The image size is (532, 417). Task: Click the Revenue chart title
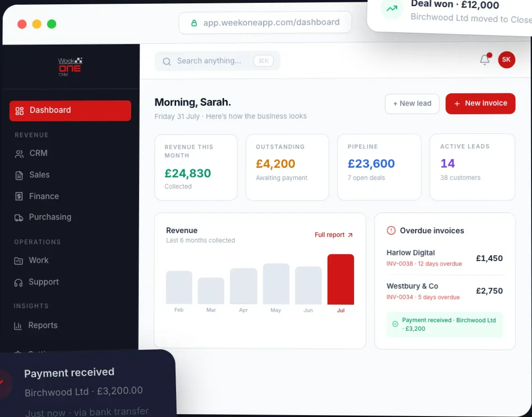coord(182,231)
